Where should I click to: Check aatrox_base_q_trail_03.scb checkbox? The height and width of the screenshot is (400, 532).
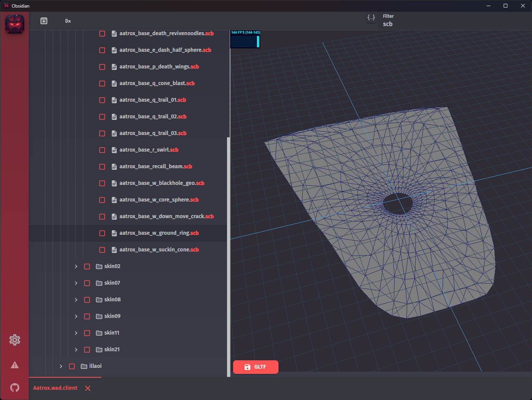(x=102, y=133)
